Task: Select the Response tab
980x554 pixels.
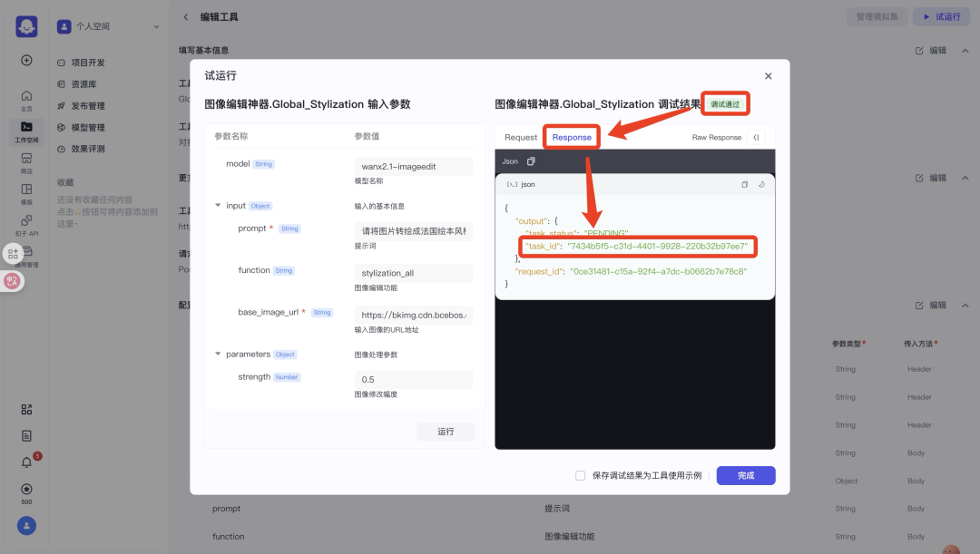Action: coord(572,138)
